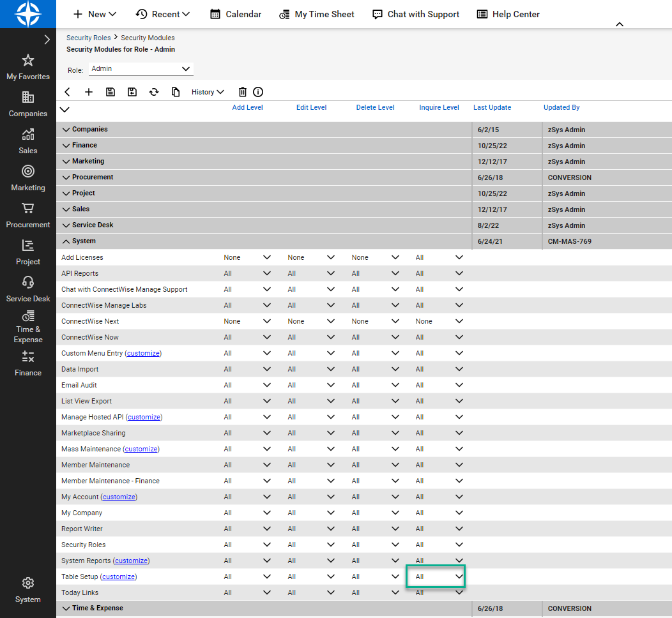Sort by the Add Level column header
The image size is (672, 618).
click(247, 107)
